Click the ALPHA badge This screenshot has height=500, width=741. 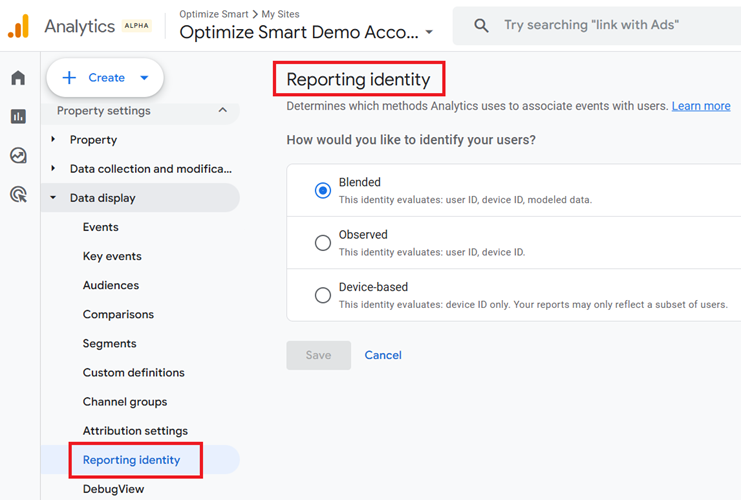click(x=137, y=26)
